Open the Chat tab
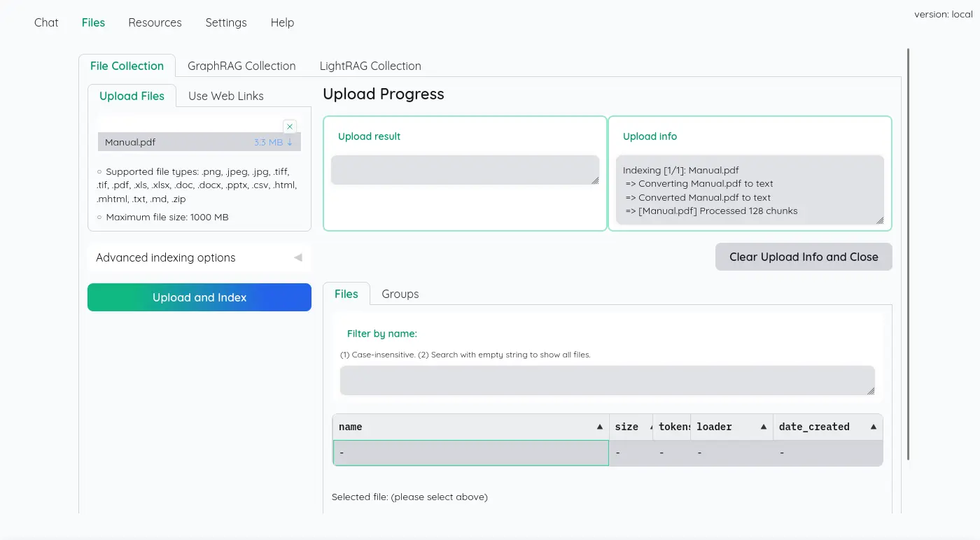 tap(46, 22)
